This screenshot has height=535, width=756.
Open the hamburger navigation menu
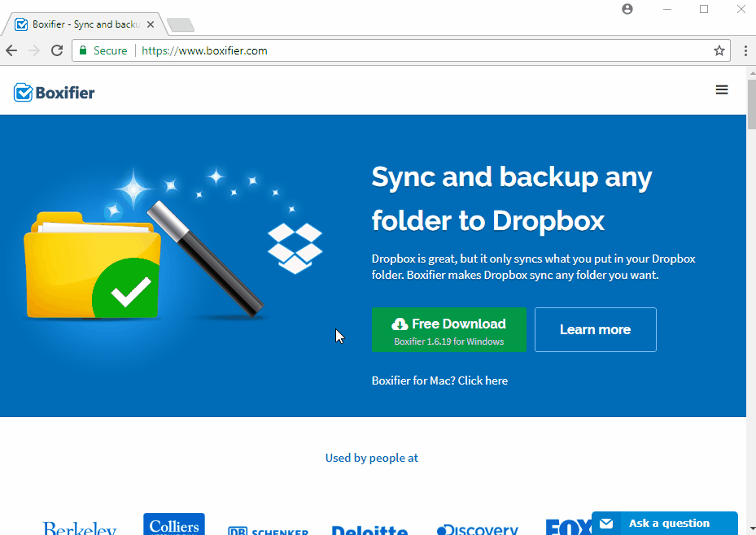click(722, 89)
